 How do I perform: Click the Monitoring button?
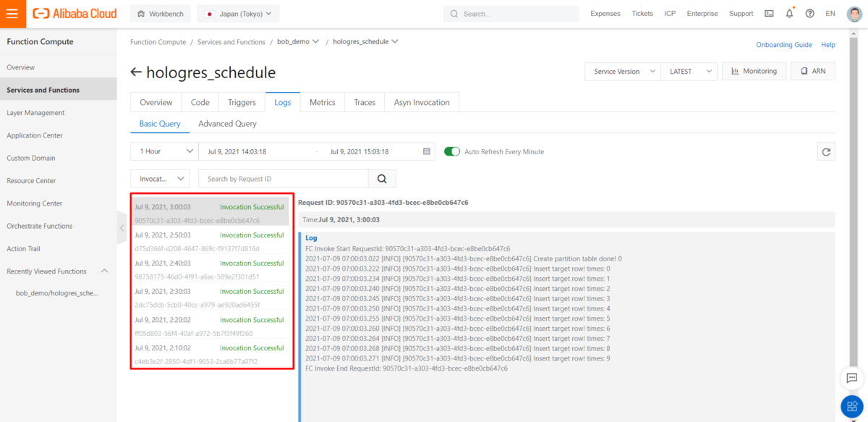754,71
